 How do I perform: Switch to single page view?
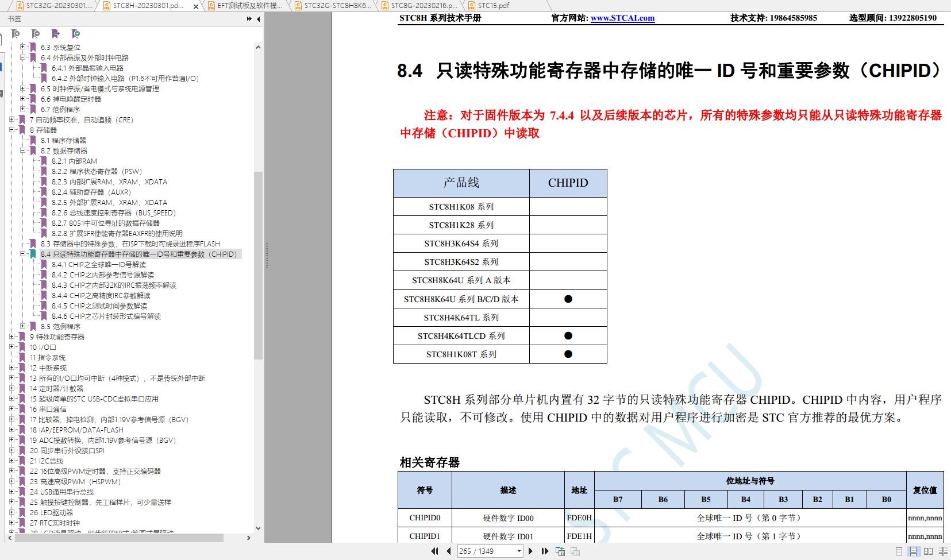(x=899, y=551)
